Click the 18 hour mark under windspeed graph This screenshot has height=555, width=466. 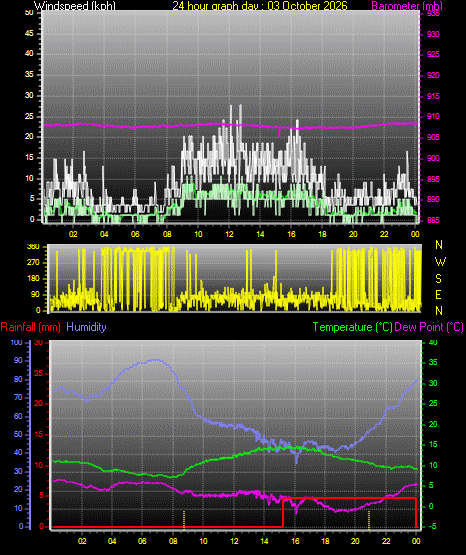(x=322, y=234)
